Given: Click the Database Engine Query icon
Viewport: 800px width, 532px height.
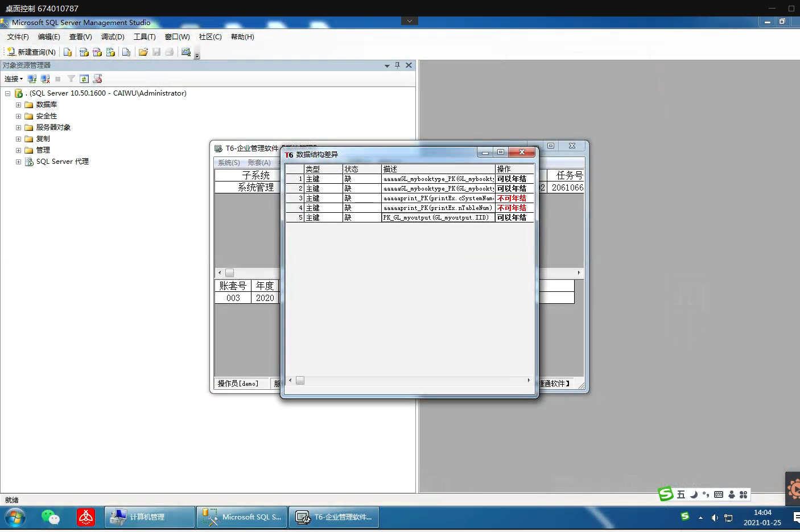Looking at the screenshot, I should [x=68, y=52].
